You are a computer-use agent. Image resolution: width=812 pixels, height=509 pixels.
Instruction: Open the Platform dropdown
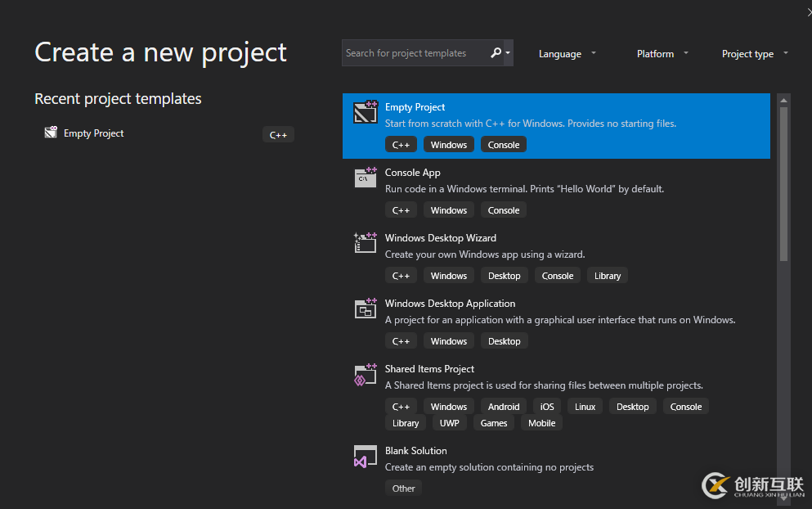click(661, 53)
